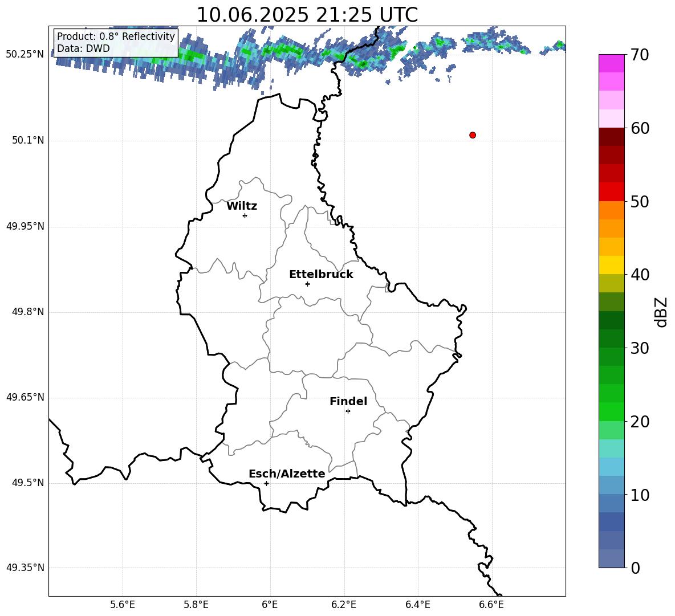Click the magenta top colorbar segment
Image resolution: width=675 pixels, height=616 pixels.
tap(611, 64)
